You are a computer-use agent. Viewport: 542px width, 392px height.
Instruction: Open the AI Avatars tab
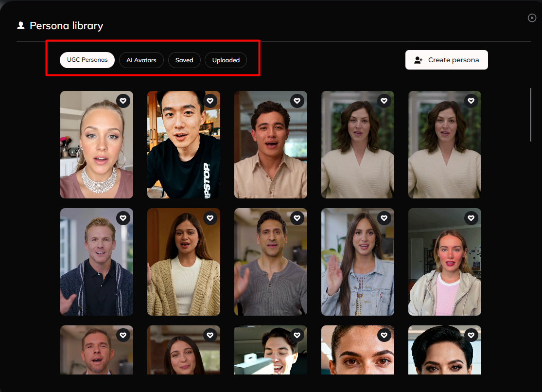tap(141, 60)
